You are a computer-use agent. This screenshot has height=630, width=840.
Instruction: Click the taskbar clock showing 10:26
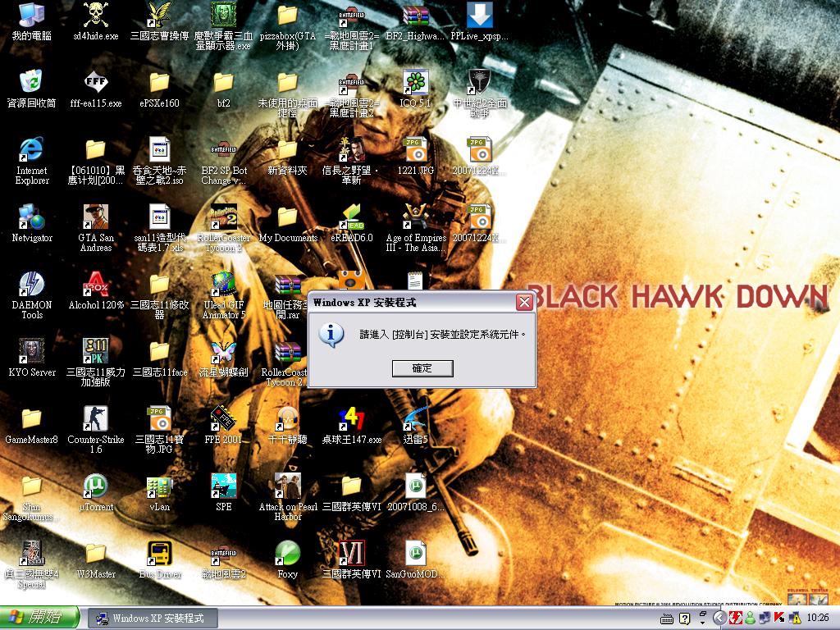tap(818, 618)
